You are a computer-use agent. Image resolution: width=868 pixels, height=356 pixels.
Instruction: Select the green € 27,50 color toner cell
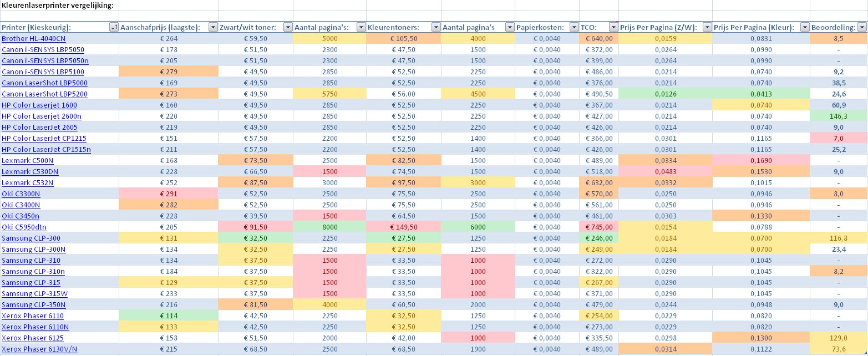(404, 238)
